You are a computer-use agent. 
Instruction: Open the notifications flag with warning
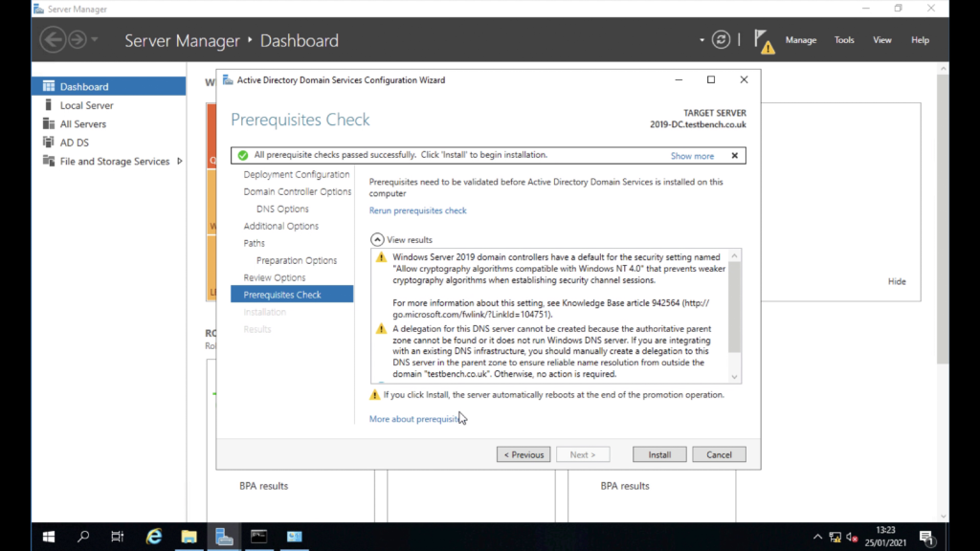(764, 41)
